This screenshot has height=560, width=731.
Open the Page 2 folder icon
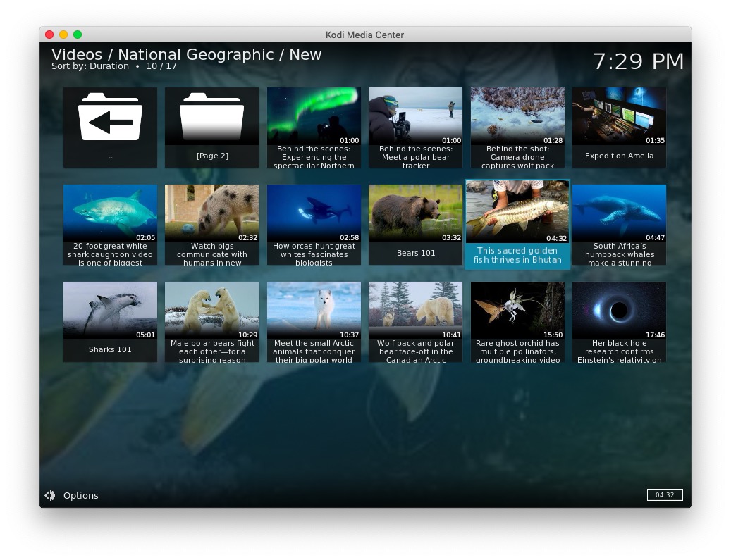[211, 118]
